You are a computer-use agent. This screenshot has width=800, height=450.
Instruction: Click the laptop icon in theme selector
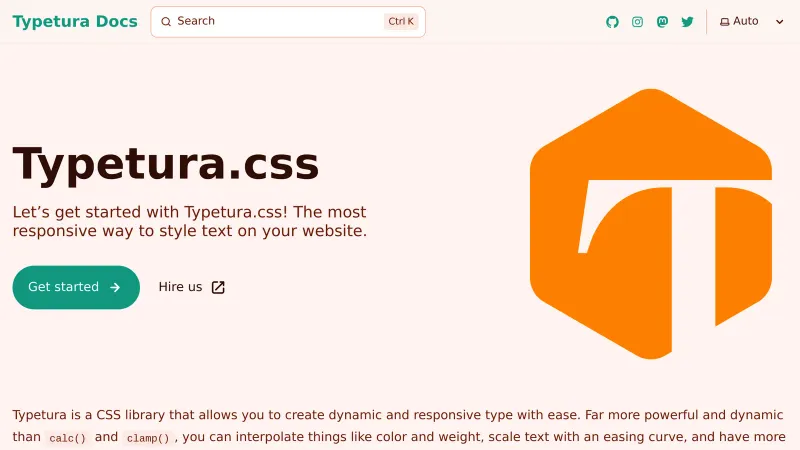tap(724, 21)
